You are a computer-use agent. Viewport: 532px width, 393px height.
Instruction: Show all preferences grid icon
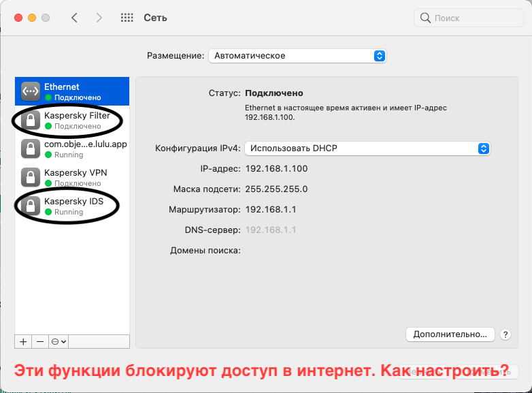[x=127, y=18]
